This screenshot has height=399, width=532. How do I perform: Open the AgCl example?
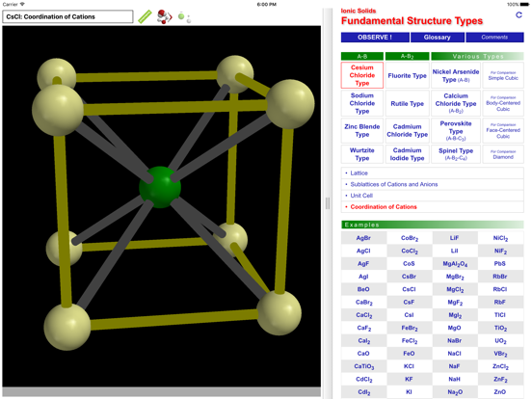click(363, 251)
